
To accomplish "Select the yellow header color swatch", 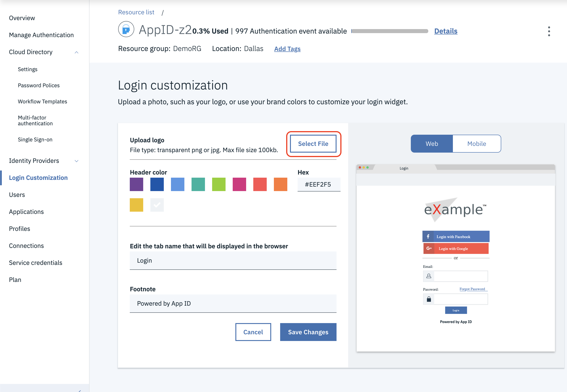I will [x=136, y=205].
